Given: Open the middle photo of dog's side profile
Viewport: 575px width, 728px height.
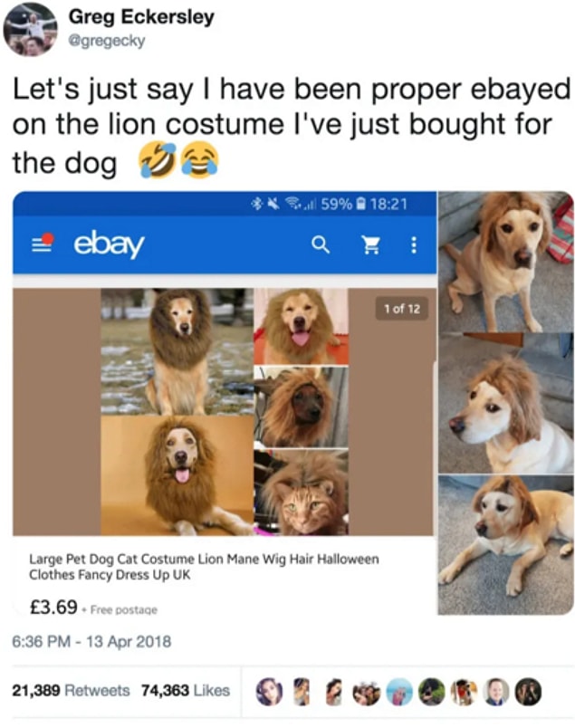Looking at the screenshot, I should (x=506, y=404).
